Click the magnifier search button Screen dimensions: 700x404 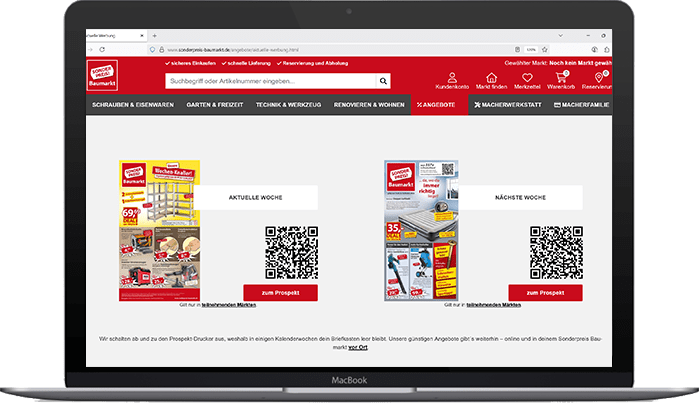(383, 81)
